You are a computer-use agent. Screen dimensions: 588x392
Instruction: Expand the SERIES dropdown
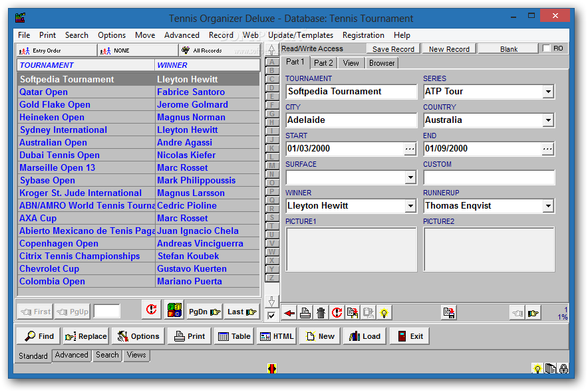tap(548, 92)
